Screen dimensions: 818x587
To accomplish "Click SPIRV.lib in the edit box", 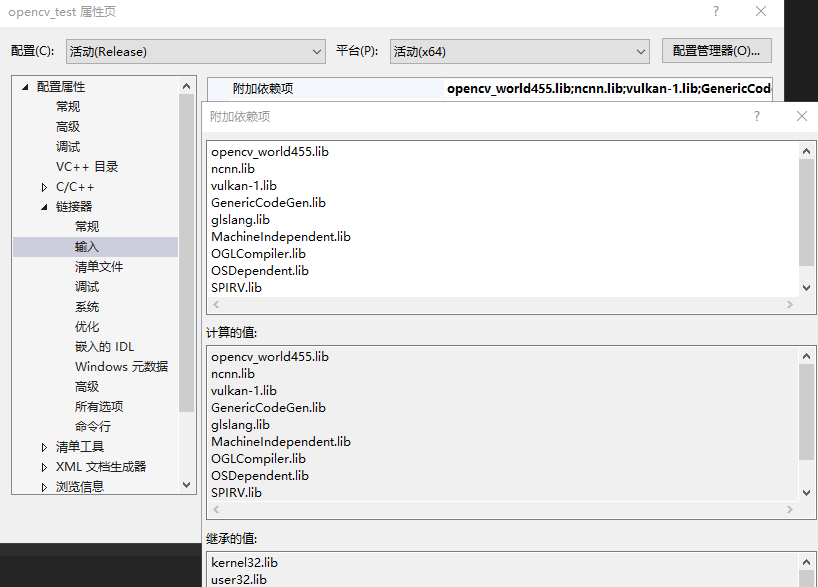I will click(236, 288).
